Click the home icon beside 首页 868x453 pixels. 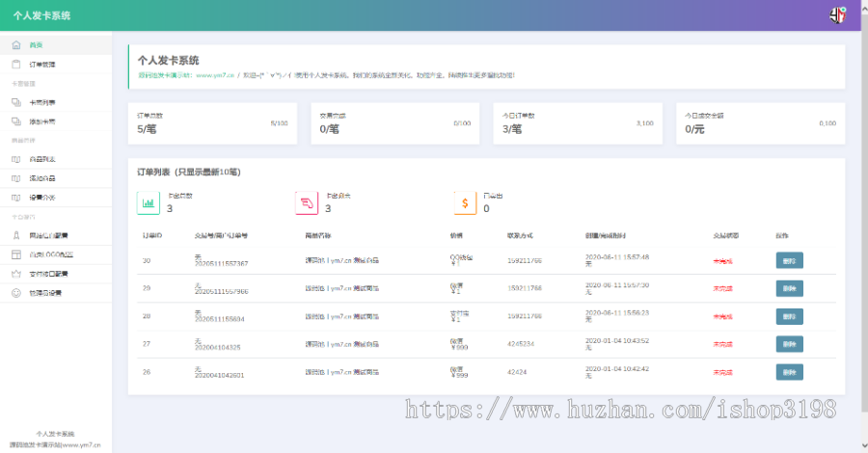point(16,44)
